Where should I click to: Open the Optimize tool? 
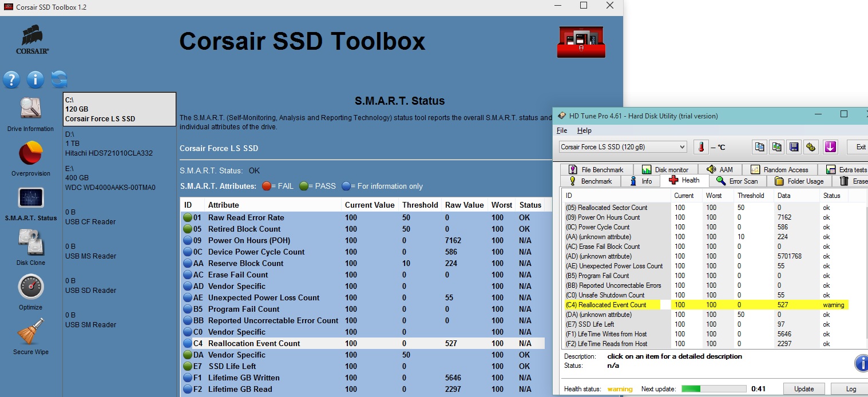[30, 287]
